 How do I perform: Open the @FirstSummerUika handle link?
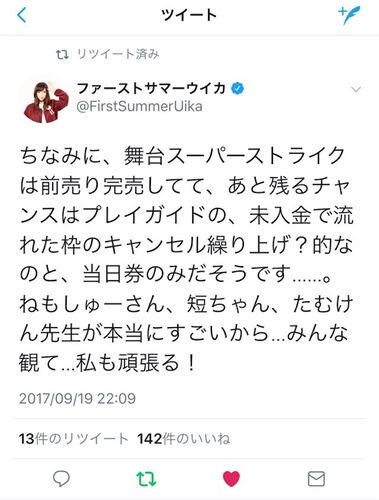[x=139, y=107]
